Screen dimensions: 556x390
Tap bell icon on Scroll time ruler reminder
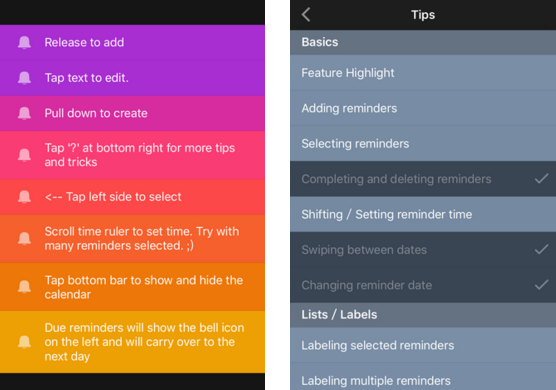point(24,239)
